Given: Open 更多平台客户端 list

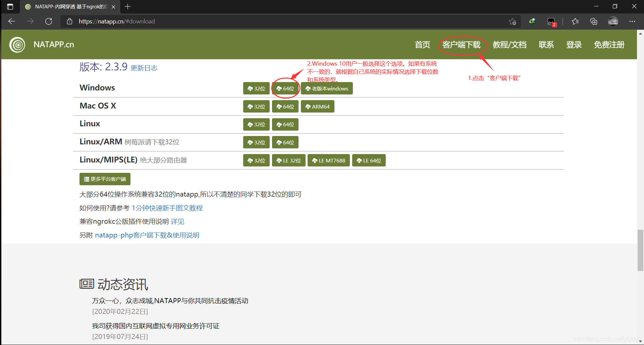Looking at the screenshot, I should [105, 179].
